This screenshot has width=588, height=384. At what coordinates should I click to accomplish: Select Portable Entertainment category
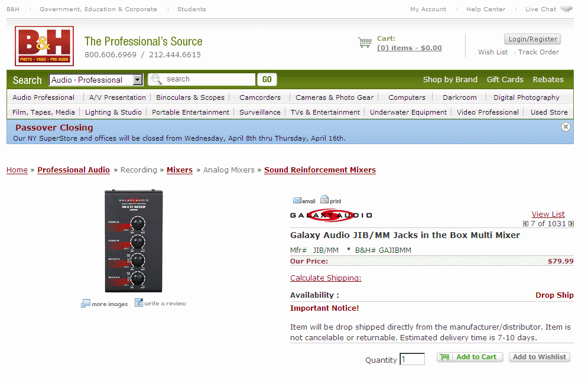[x=190, y=112]
